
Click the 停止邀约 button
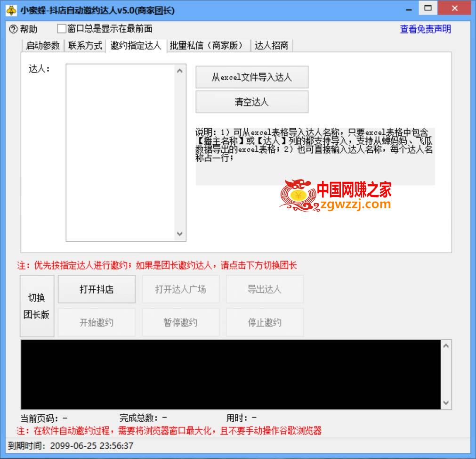(265, 322)
